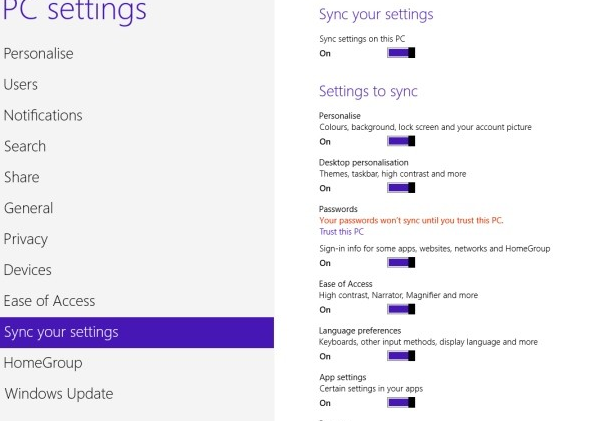Turn off Sync settings on this PC

click(401, 53)
